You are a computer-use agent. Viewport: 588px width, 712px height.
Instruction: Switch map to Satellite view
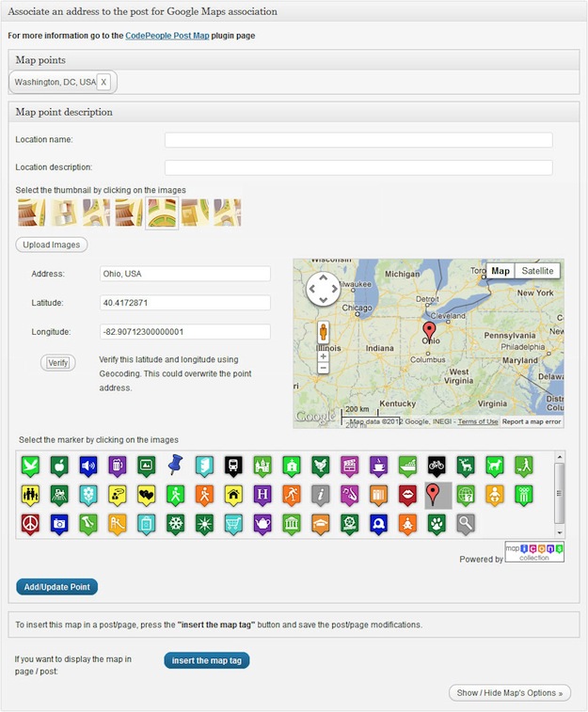tap(537, 271)
